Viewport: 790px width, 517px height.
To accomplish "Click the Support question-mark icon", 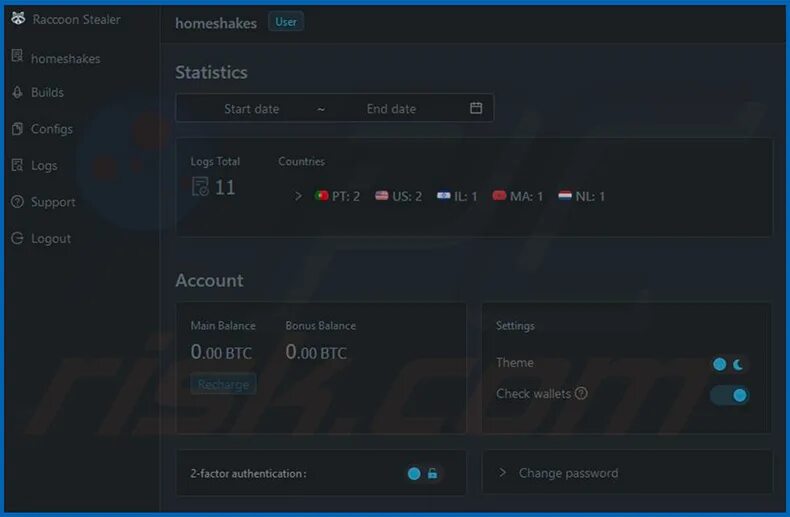I will pos(17,202).
